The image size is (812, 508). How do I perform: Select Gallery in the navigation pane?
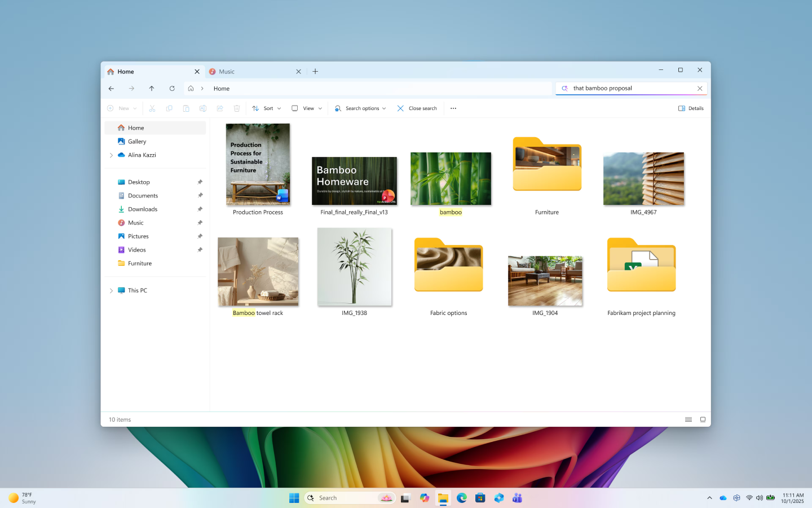137,142
